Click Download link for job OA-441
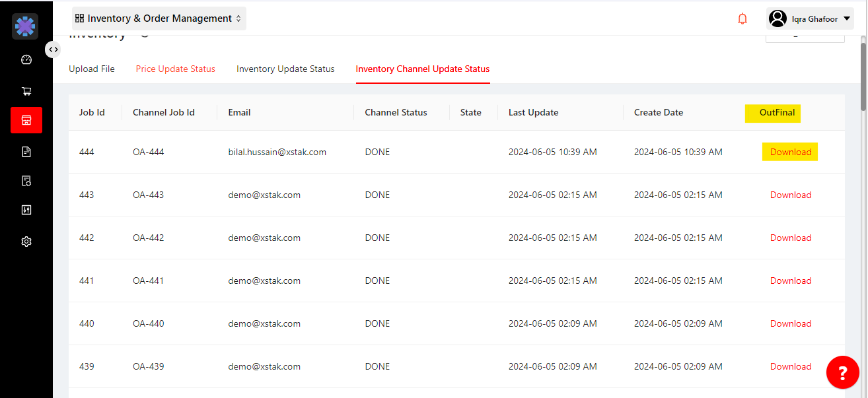868x398 pixels. 790,281
